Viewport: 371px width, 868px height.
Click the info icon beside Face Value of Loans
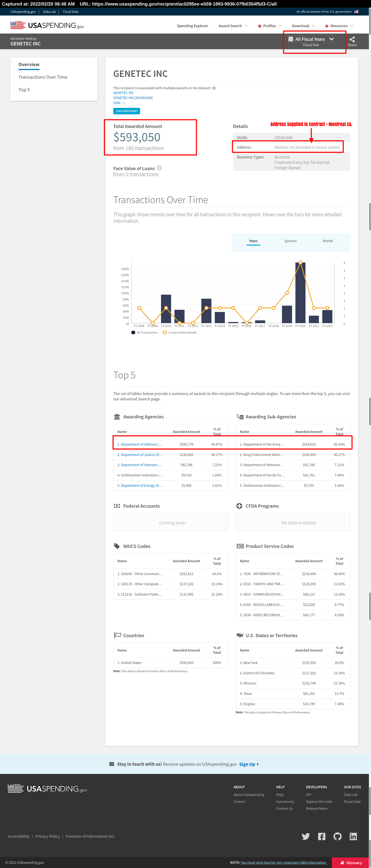pos(159,168)
